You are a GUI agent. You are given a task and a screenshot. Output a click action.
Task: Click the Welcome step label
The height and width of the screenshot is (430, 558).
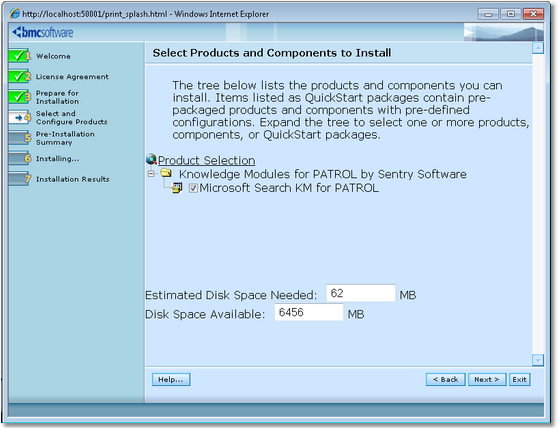coord(53,56)
